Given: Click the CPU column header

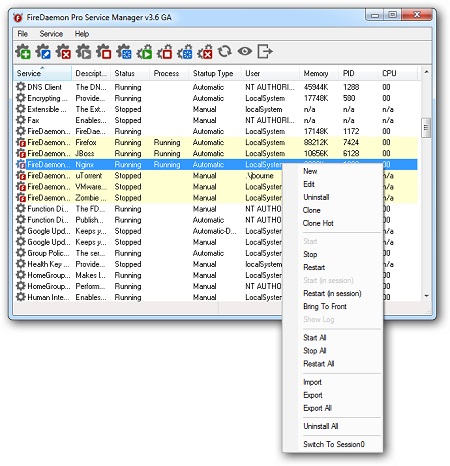Looking at the screenshot, I should (398, 73).
